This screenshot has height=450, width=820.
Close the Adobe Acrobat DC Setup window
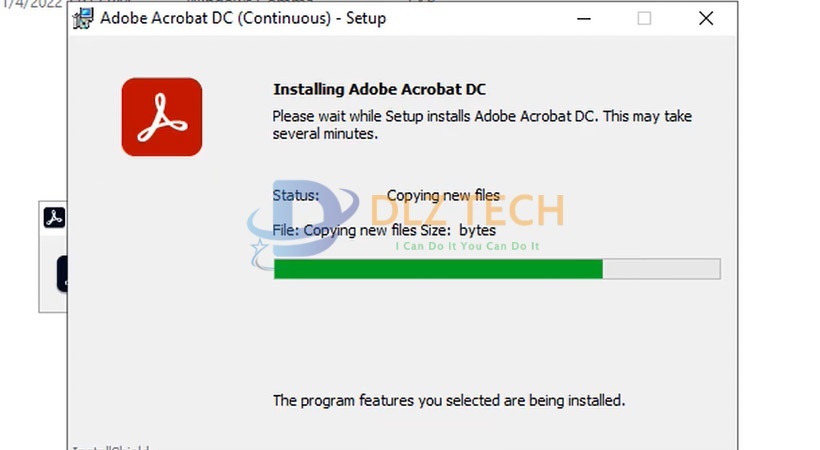click(x=706, y=18)
